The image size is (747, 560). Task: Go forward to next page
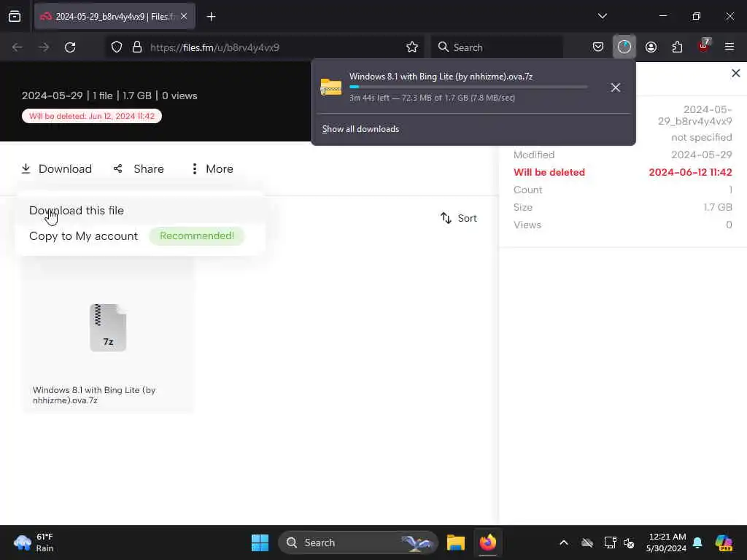click(44, 47)
